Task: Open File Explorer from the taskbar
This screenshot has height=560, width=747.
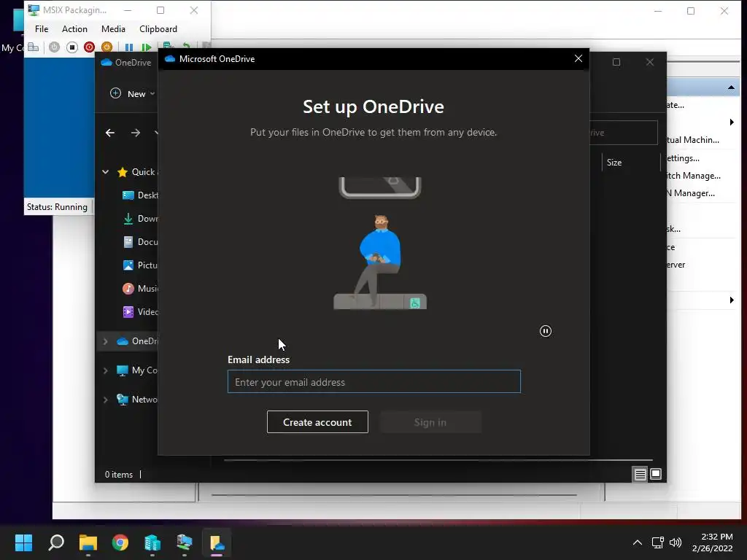Action: (x=88, y=542)
